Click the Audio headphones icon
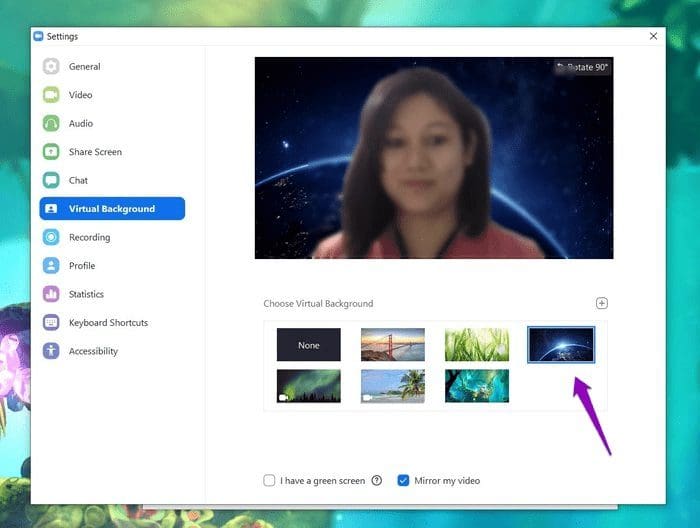 (51, 124)
